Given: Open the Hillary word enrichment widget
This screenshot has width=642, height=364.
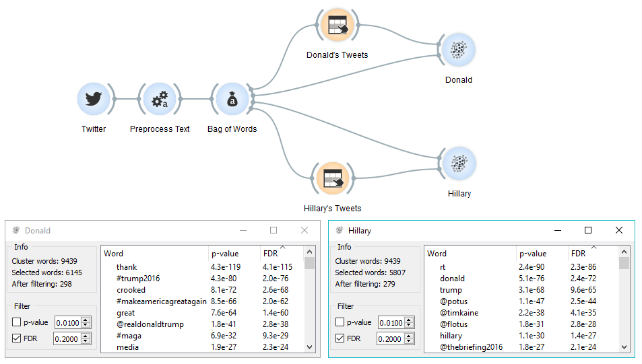Looking at the screenshot, I should [459, 163].
